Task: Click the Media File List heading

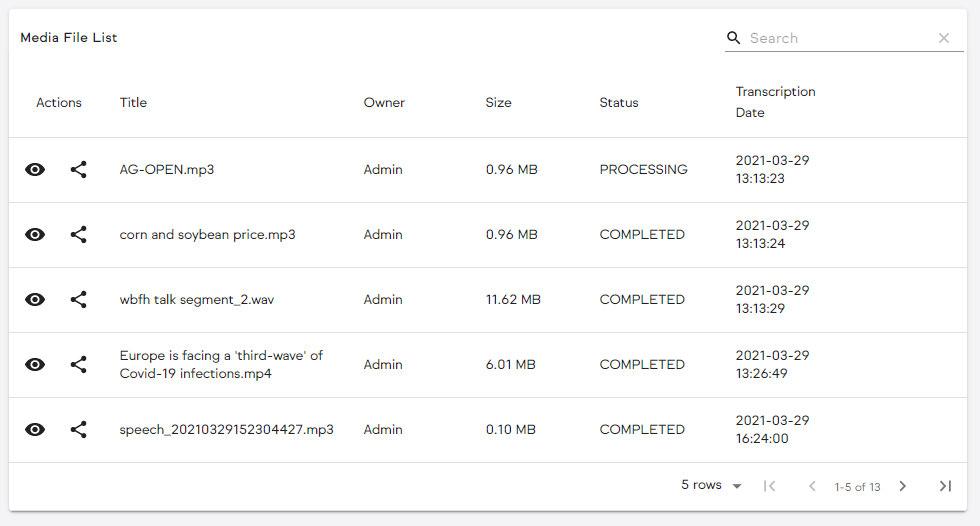Action: [69, 37]
